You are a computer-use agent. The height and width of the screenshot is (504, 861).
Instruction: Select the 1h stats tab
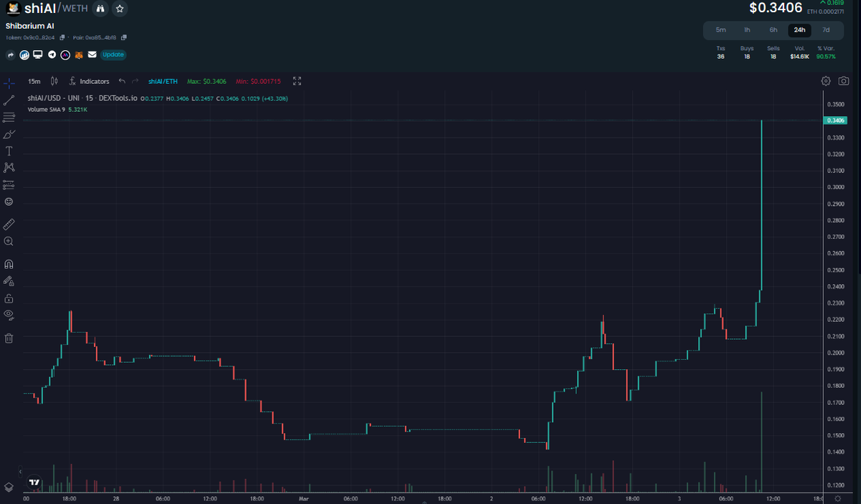(747, 30)
